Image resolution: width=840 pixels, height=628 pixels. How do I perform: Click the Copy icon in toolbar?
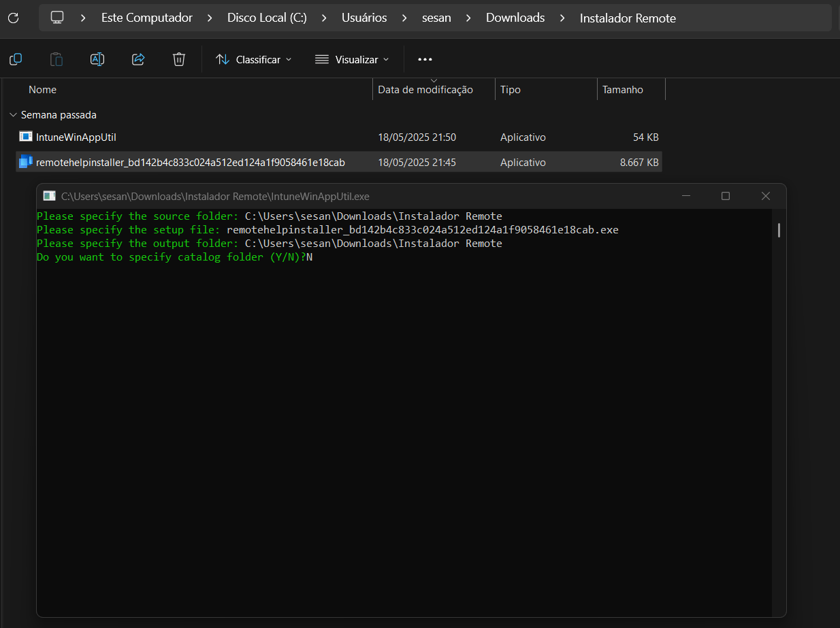pos(16,59)
